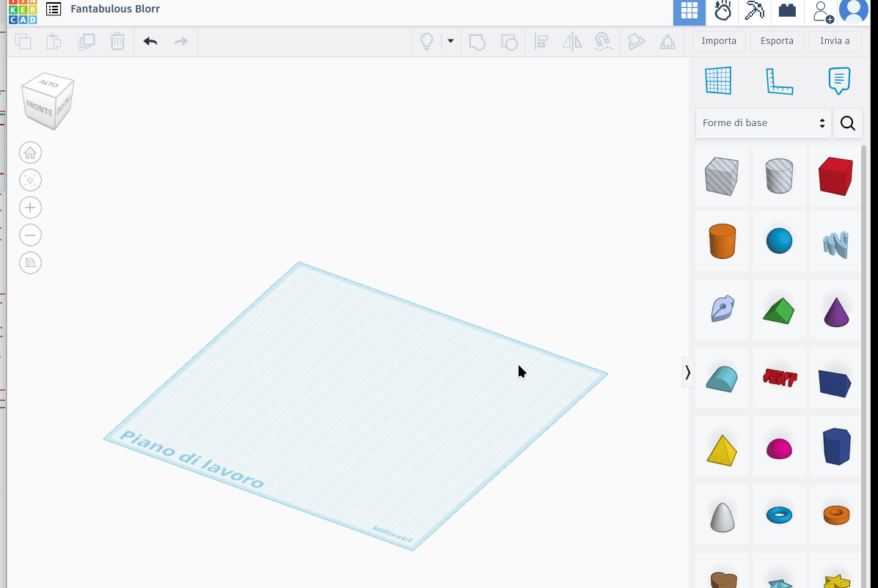Click the DESTRA face of the view cube
This screenshot has width=878, height=588.
[65, 105]
